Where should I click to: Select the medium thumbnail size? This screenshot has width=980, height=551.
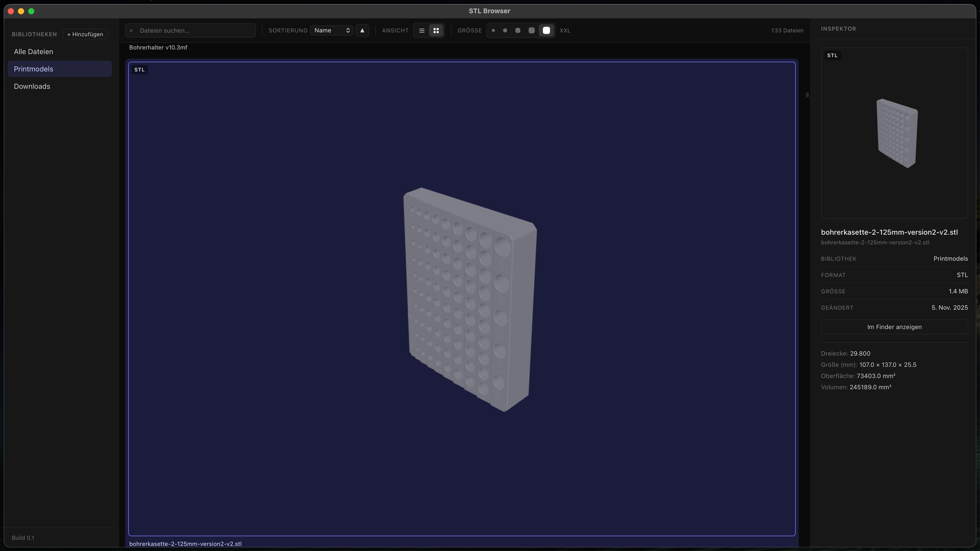[518, 31]
